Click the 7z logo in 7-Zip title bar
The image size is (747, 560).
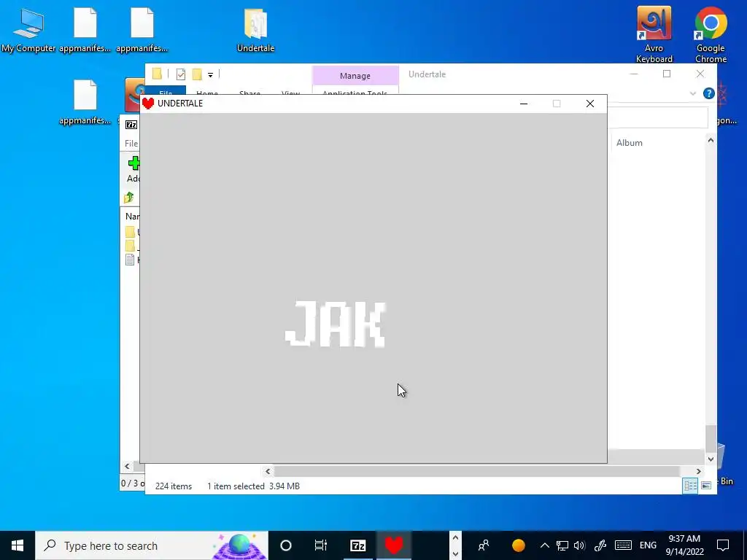point(131,125)
